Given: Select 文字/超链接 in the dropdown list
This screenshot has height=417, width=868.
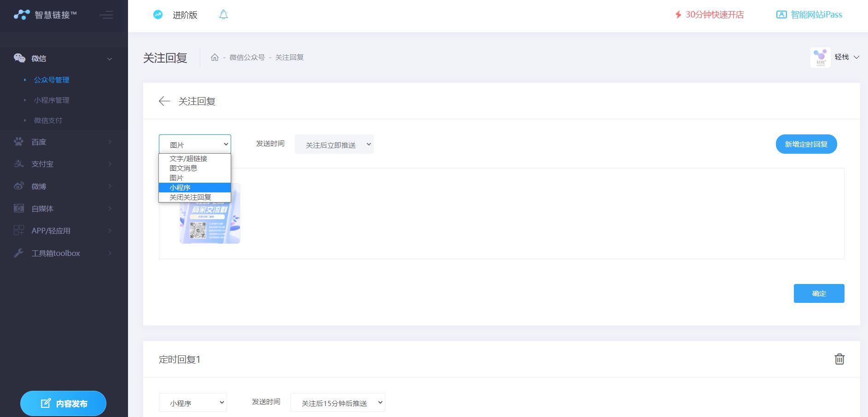Looking at the screenshot, I should point(195,158).
